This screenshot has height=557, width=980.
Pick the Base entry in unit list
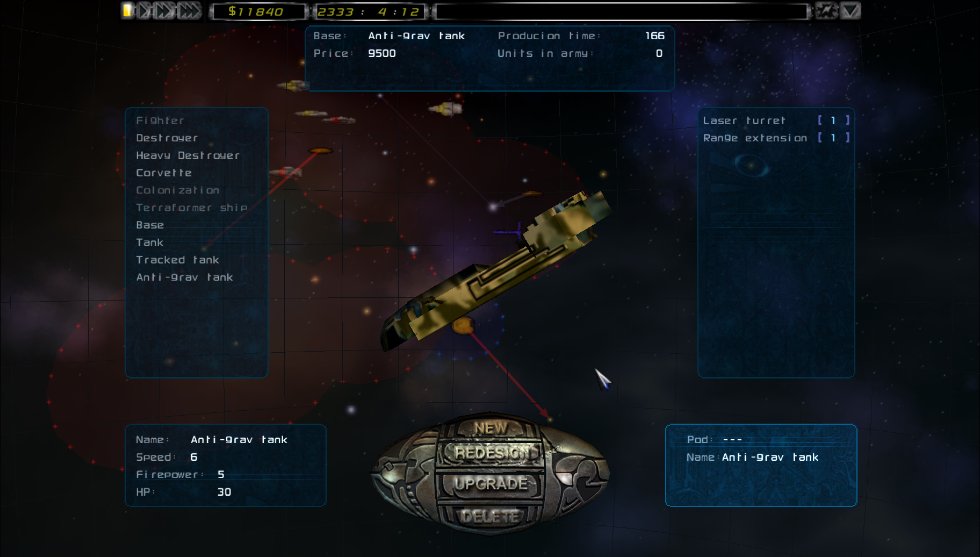pos(150,225)
